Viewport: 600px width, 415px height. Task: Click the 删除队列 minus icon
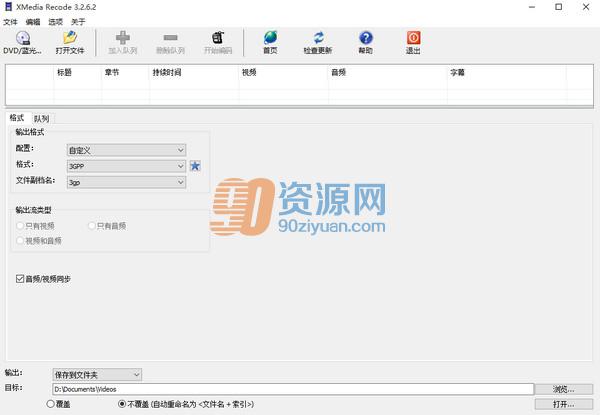click(x=170, y=37)
